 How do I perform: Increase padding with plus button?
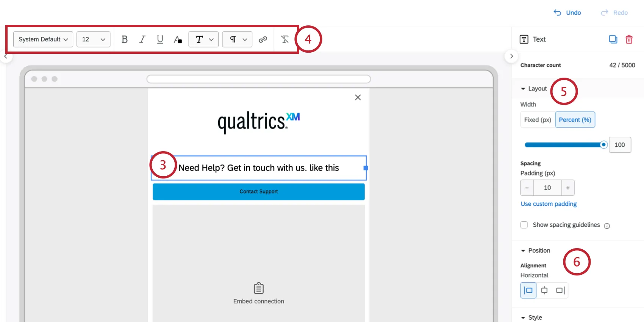point(568,188)
